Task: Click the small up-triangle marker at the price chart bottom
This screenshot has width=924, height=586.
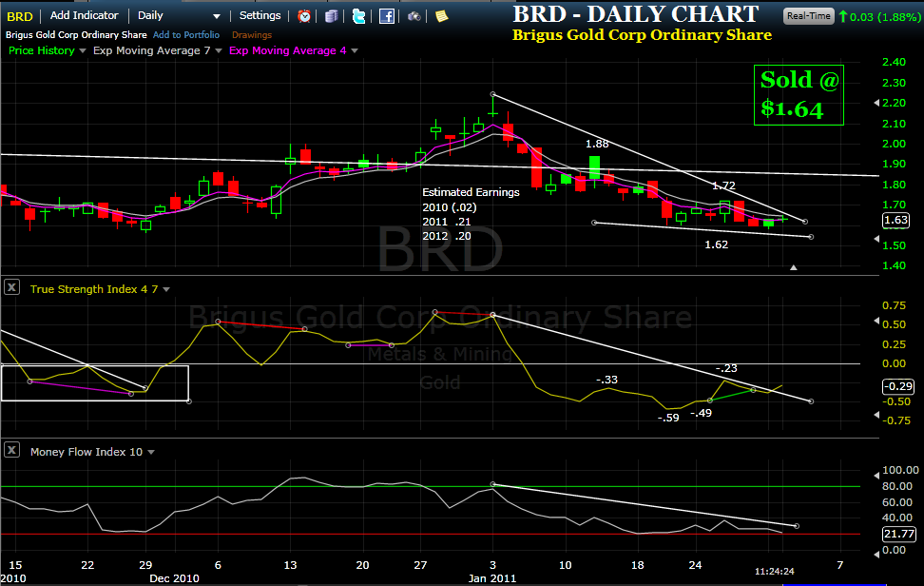Action: (793, 267)
